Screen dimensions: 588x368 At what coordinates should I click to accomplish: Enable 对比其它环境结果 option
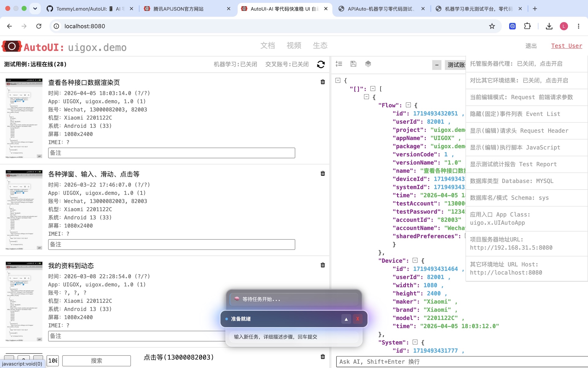point(527,80)
